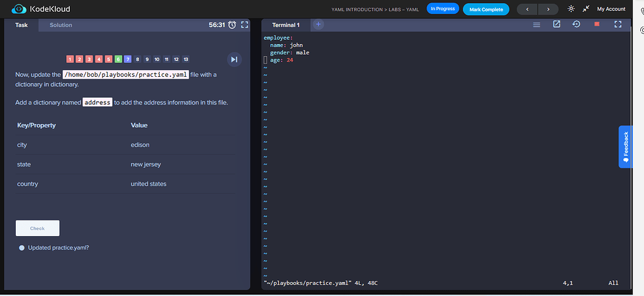Click the red stop lab button
The height and width of the screenshot is (296, 644).
(x=597, y=25)
